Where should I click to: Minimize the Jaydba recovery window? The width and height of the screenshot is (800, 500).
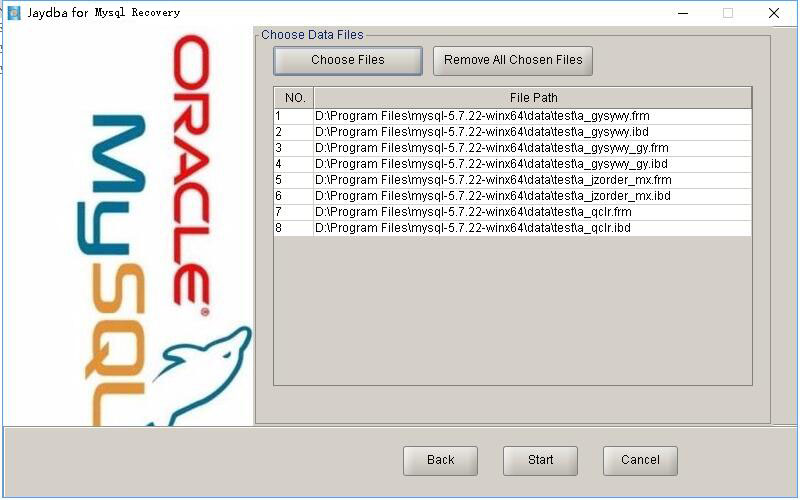pos(683,13)
